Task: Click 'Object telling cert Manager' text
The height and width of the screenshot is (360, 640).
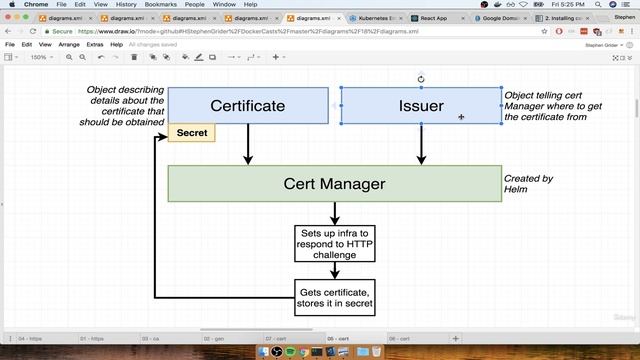Action: [x=553, y=106]
